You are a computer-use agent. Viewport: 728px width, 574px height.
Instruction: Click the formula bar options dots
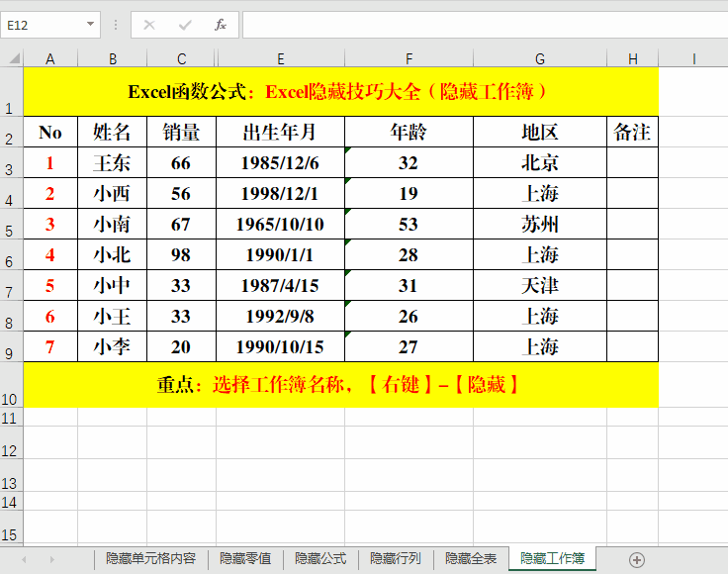pos(116,25)
